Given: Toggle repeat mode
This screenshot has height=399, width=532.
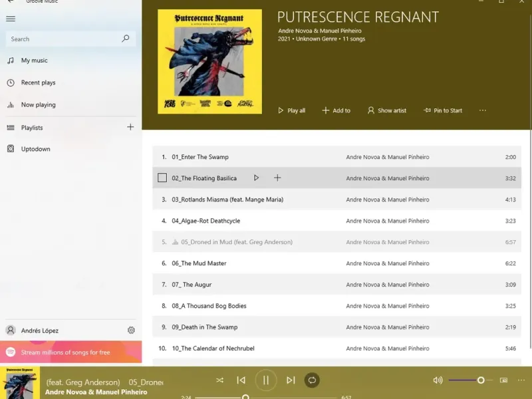Looking at the screenshot, I should pos(312,380).
